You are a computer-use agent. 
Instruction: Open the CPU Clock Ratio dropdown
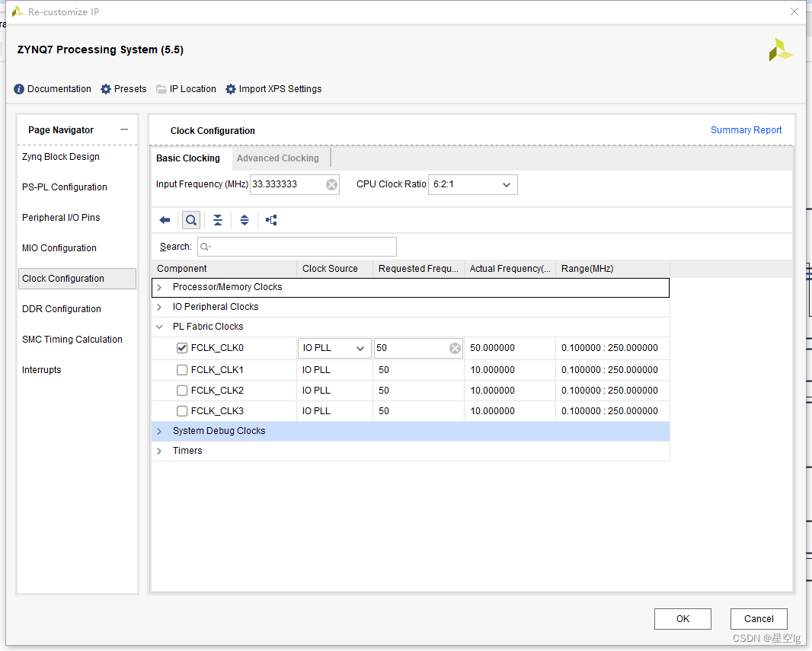[473, 185]
